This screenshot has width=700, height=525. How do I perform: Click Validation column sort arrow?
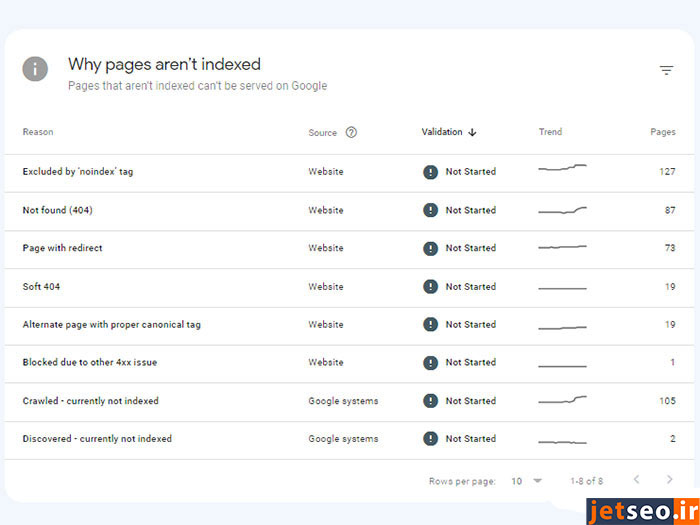(472, 132)
